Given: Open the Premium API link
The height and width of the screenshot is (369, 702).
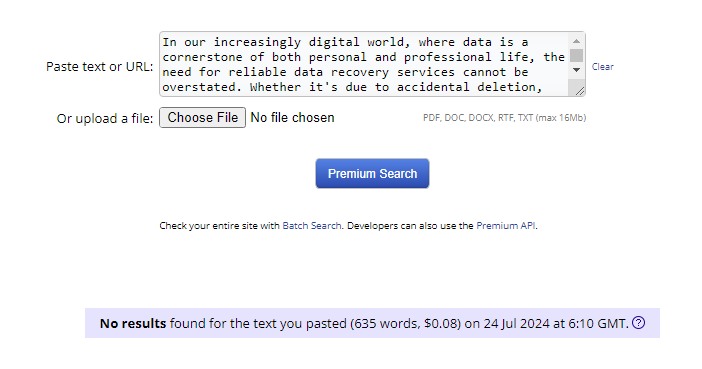Looking at the screenshot, I should click(x=505, y=226).
